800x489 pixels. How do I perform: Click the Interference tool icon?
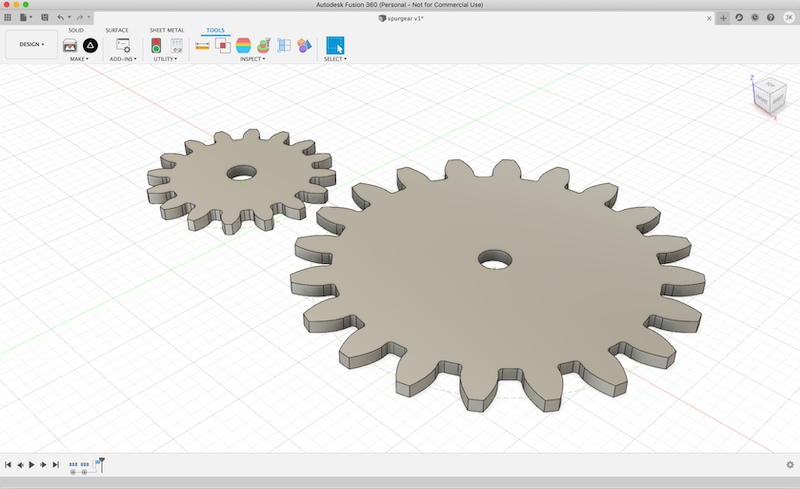222,45
